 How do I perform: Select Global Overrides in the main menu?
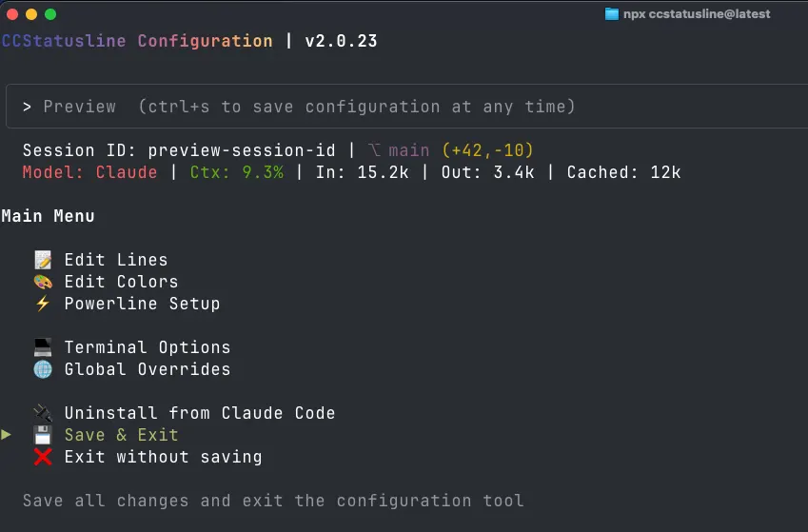148,369
